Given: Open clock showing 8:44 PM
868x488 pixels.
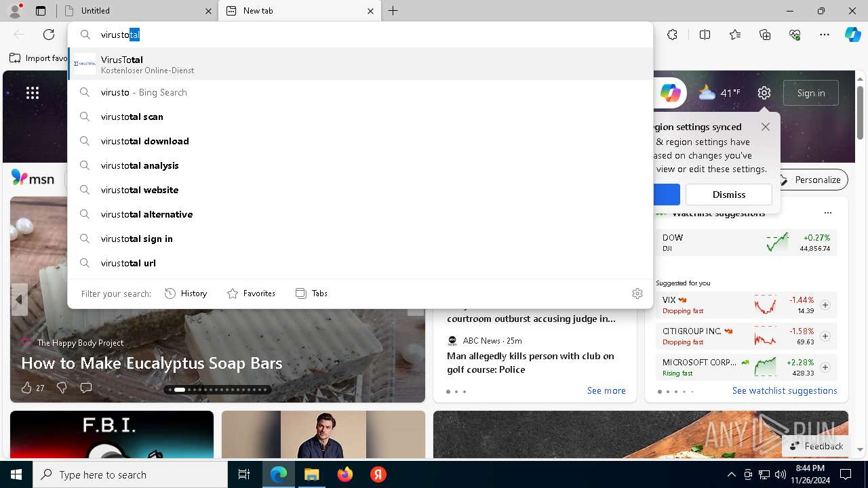Looking at the screenshot, I should point(810,474).
